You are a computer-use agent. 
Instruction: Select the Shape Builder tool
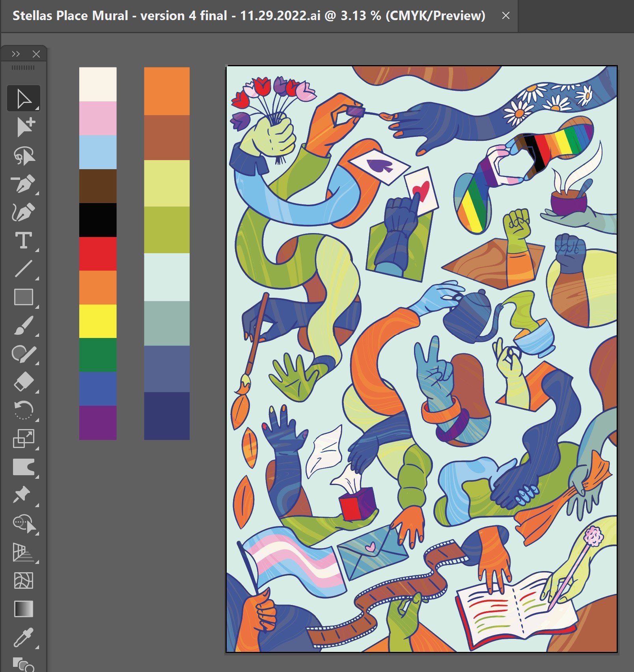point(24,523)
